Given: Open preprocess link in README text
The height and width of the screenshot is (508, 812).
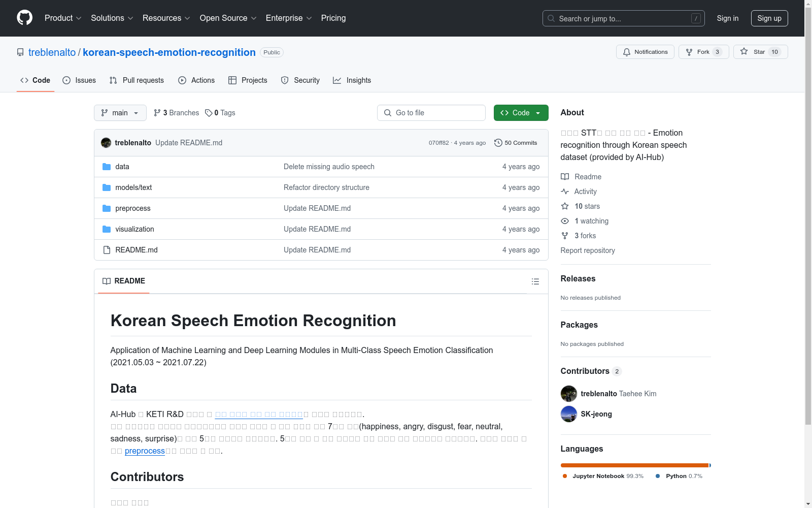Looking at the screenshot, I should click(145, 451).
